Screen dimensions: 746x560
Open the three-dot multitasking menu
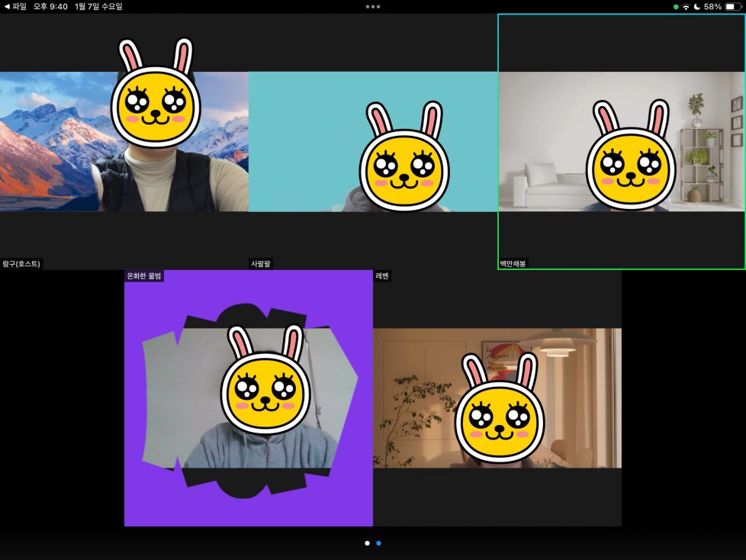click(373, 6)
